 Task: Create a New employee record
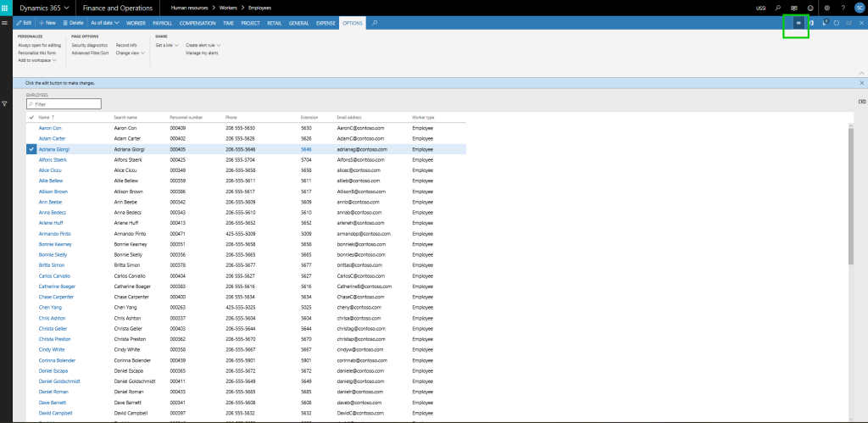47,23
